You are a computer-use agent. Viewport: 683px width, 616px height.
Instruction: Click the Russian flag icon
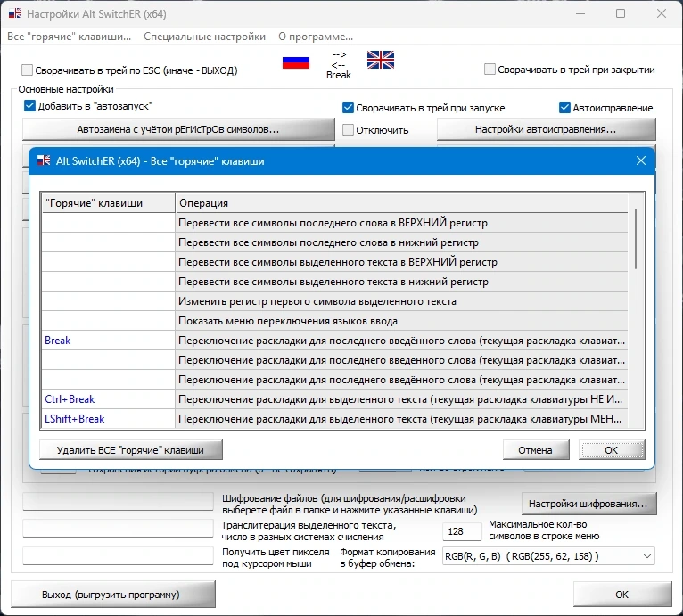[296, 62]
